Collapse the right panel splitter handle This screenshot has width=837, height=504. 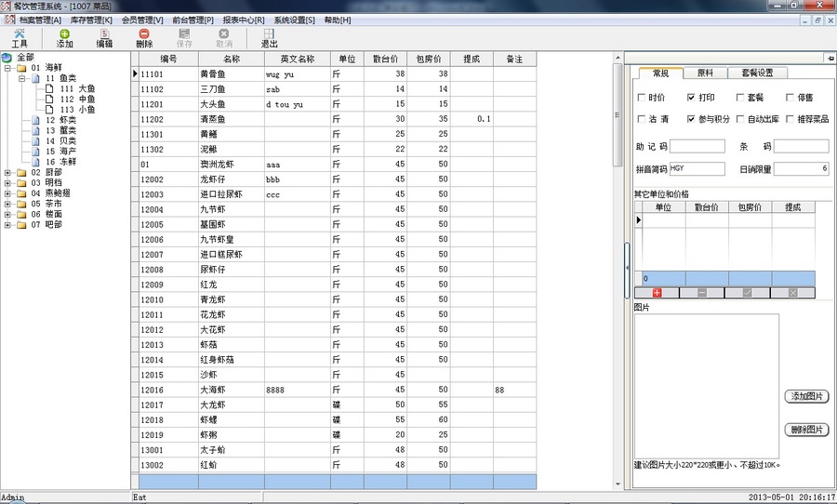[x=627, y=270]
